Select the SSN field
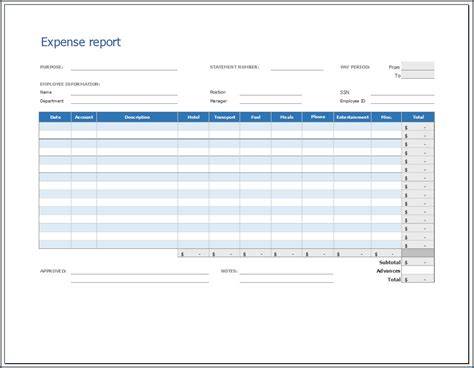Viewport: 474px width, 368px height. coord(403,92)
